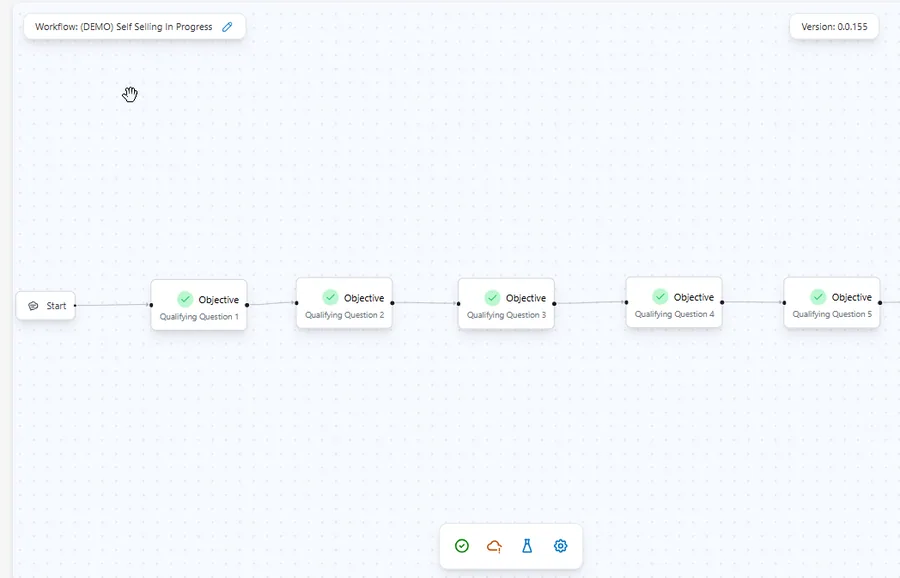This screenshot has height=578, width=900.
Task: Click the output connector of Qualifying Question 4
Action: [x=722, y=302]
